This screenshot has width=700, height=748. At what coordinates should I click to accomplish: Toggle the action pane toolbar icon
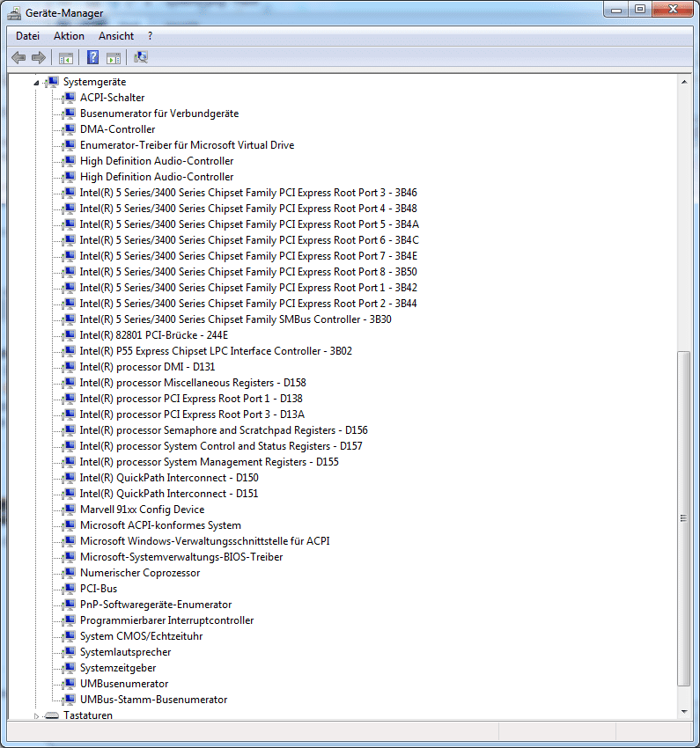(x=114, y=58)
